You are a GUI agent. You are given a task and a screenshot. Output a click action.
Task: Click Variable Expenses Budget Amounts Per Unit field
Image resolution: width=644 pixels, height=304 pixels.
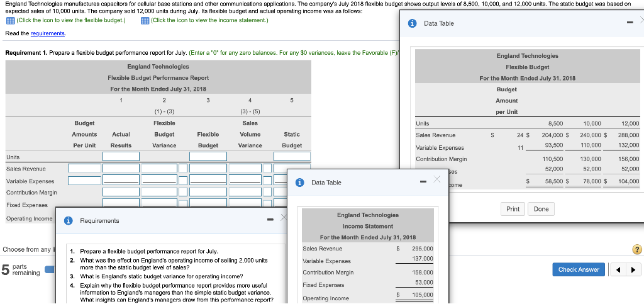(x=84, y=181)
